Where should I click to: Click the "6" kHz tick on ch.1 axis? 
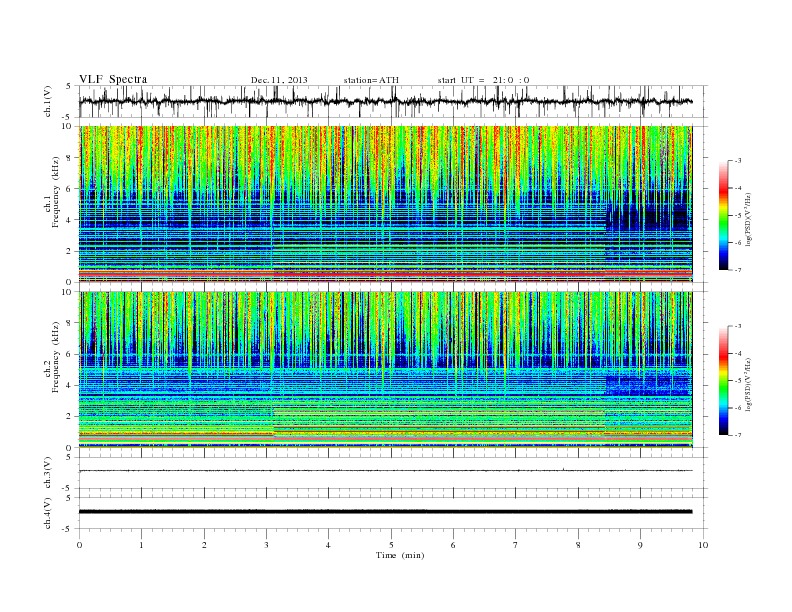coord(69,188)
